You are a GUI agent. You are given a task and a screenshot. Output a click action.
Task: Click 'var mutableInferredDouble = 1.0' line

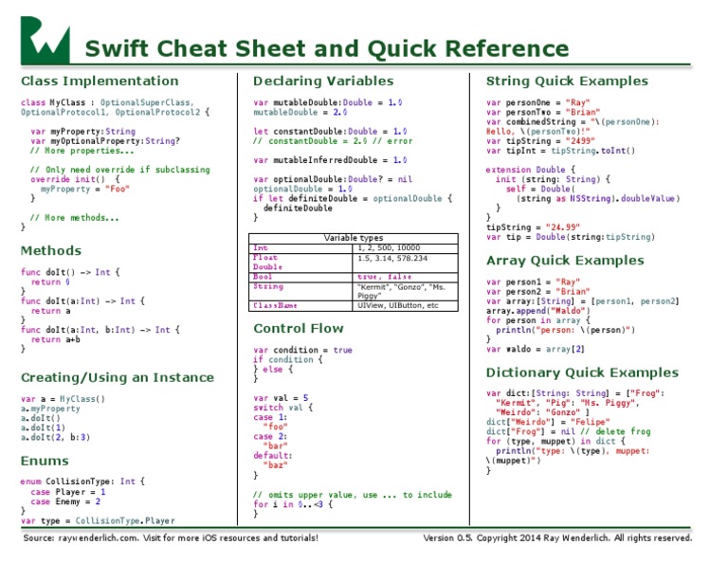click(330, 160)
